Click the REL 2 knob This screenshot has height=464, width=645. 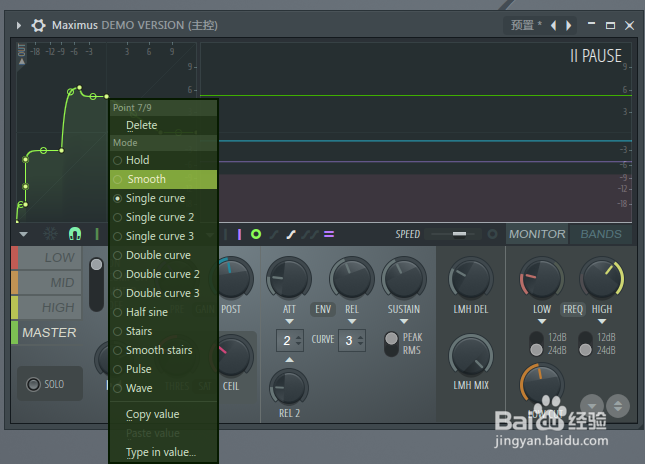click(289, 387)
